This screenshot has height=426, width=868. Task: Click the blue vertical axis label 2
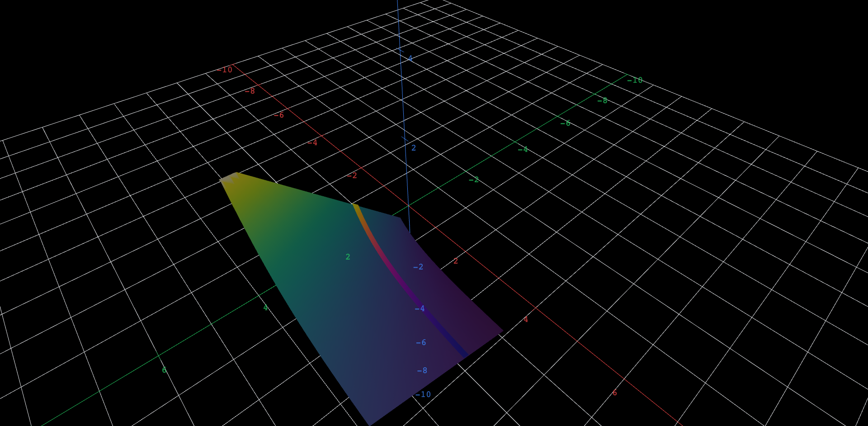pyautogui.click(x=413, y=148)
